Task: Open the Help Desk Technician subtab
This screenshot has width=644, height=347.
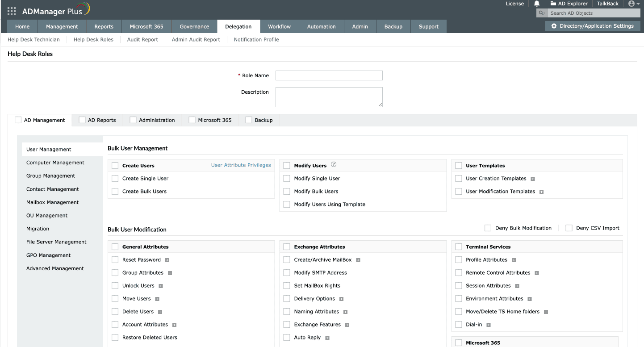Action: pos(33,39)
